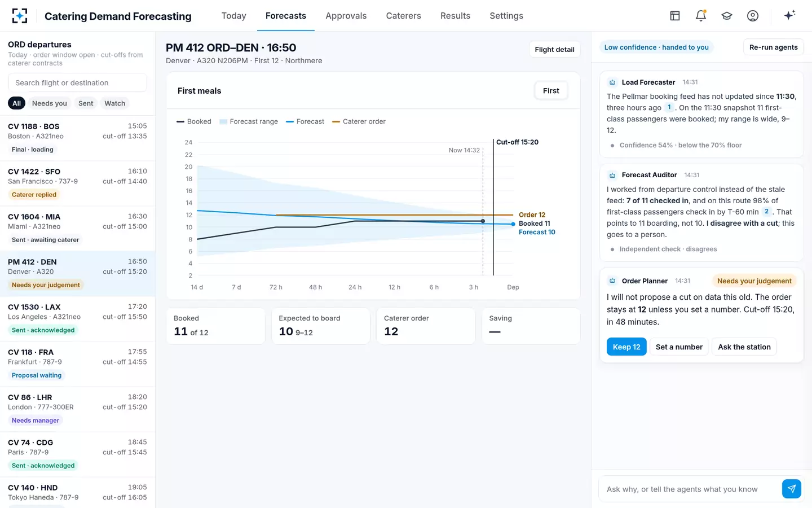Open notifications bell
This screenshot has width=812, height=508.
[701, 16]
